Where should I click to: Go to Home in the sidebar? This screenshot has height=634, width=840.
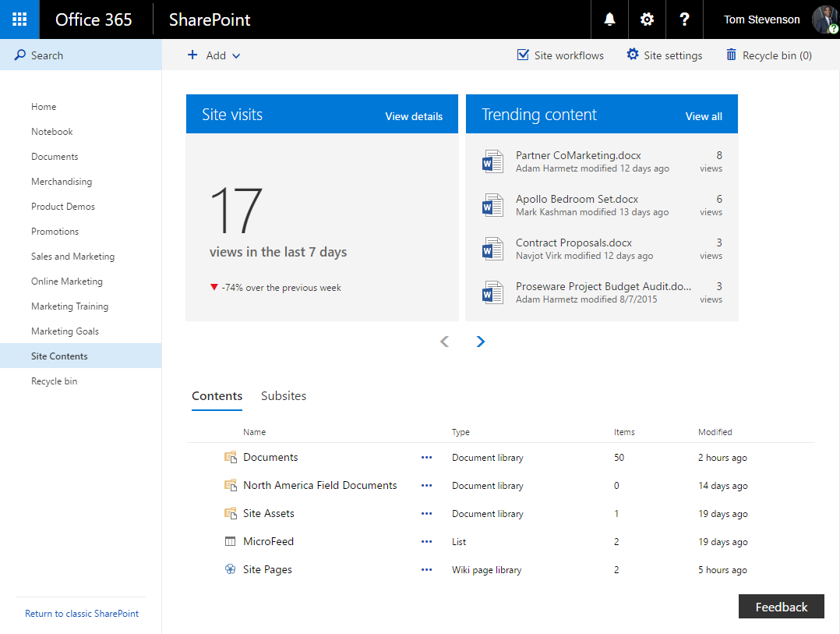[44, 107]
